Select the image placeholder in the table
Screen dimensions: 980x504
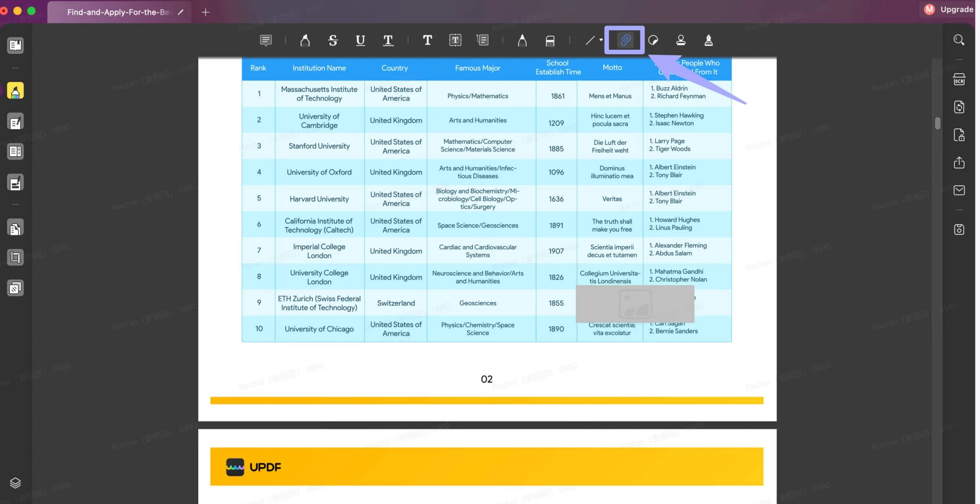(x=635, y=304)
